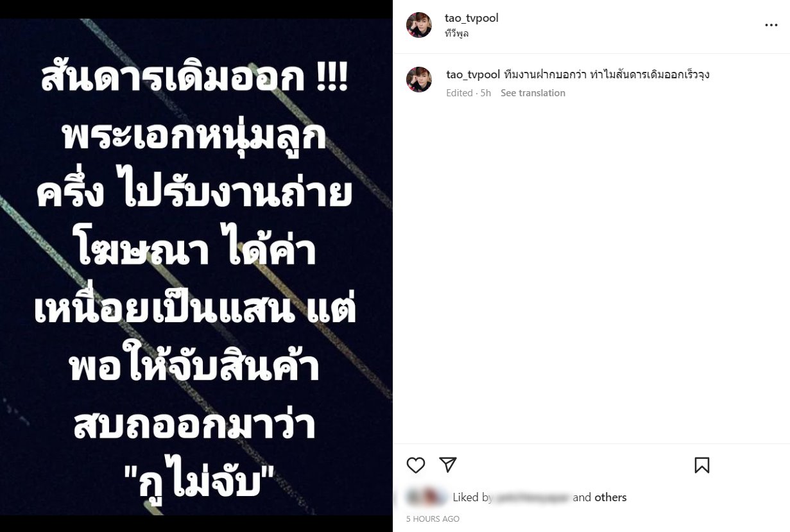Open the three-dot more options menu

click(x=771, y=25)
